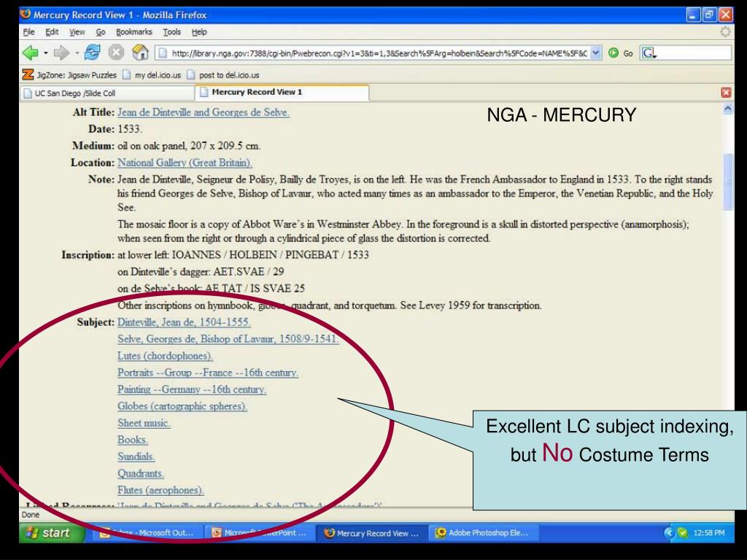Image resolution: width=747 pixels, height=560 pixels.
Task: Open Portraits --Group --France --16th century link
Action: (208, 373)
